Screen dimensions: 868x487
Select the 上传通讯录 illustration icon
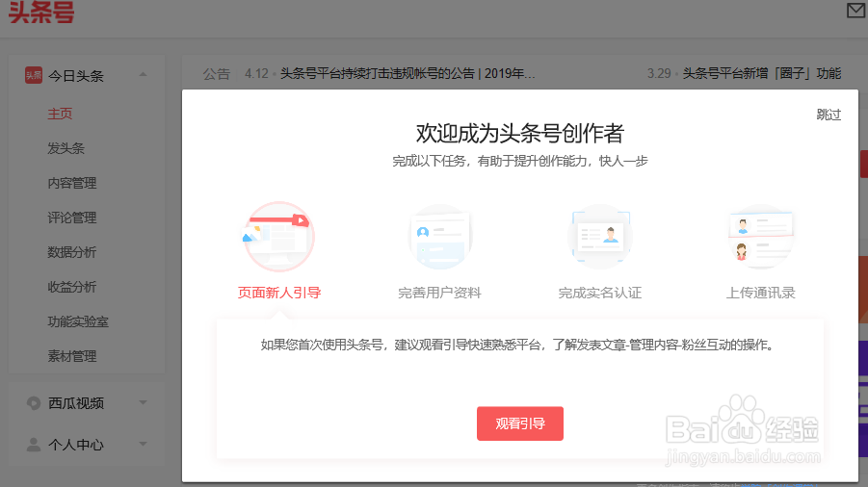(x=761, y=237)
